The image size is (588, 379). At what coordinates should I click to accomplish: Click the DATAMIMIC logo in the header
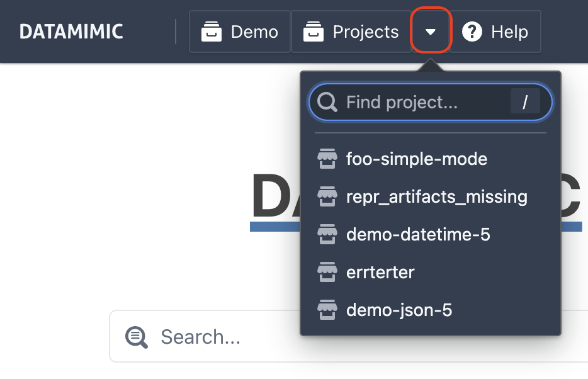coord(71,31)
